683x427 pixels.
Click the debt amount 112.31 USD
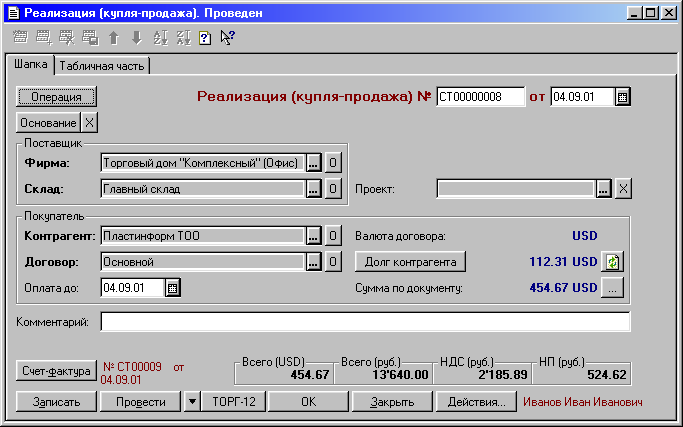point(563,262)
